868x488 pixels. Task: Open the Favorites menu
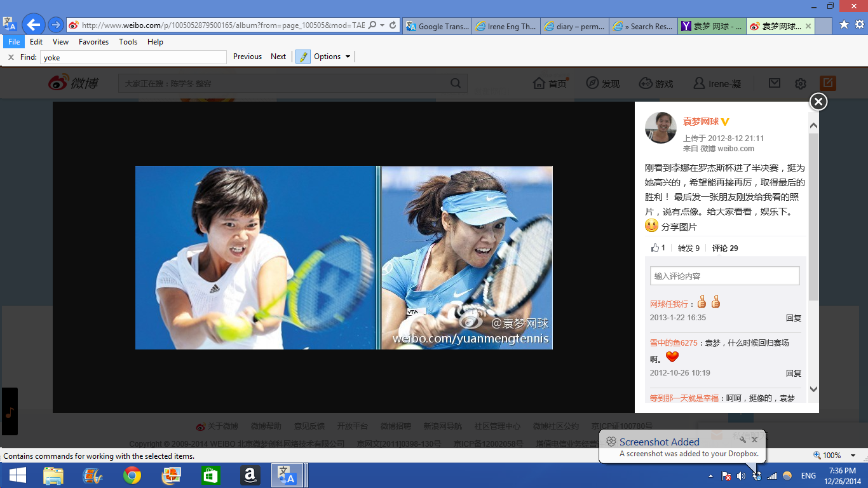[93, 42]
